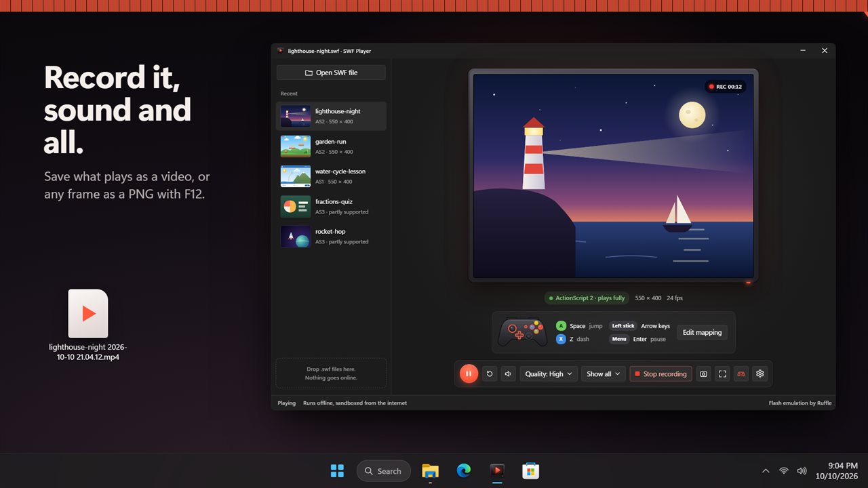Click the Playing status text
Screen dimensions: 868x488
287,403
